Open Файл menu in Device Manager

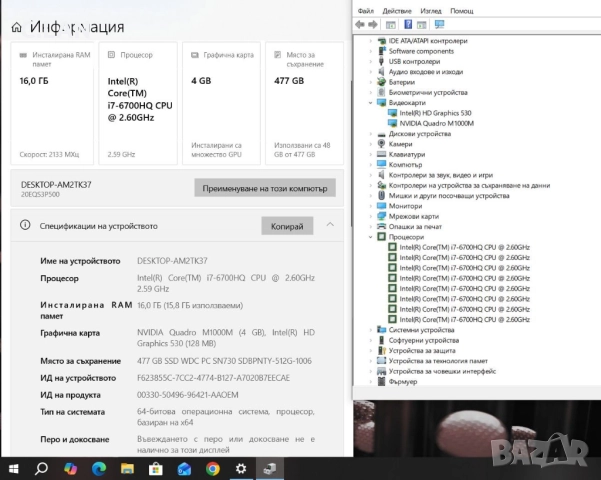pos(366,11)
